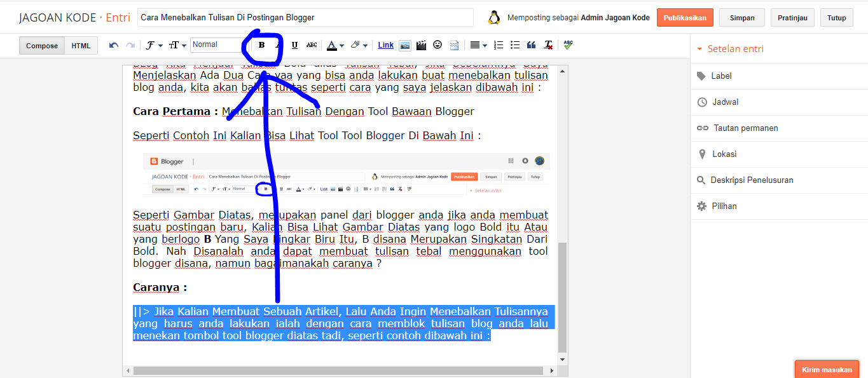The width and height of the screenshot is (868, 378).
Task: Switch to the Compose tab
Action: [41, 45]
